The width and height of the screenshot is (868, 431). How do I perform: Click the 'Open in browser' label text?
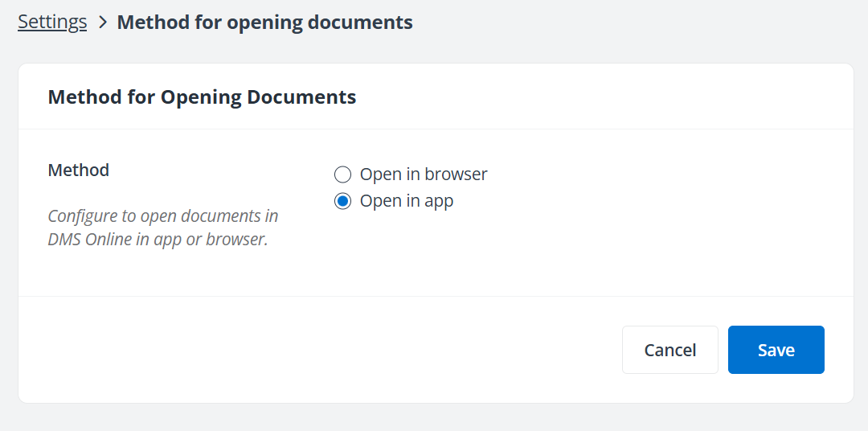(x=423, y=174)
